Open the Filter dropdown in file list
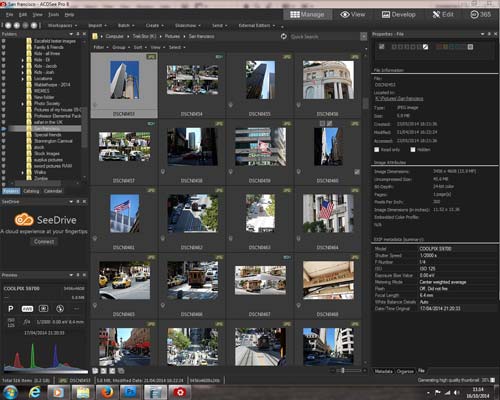 pos(100,47)
